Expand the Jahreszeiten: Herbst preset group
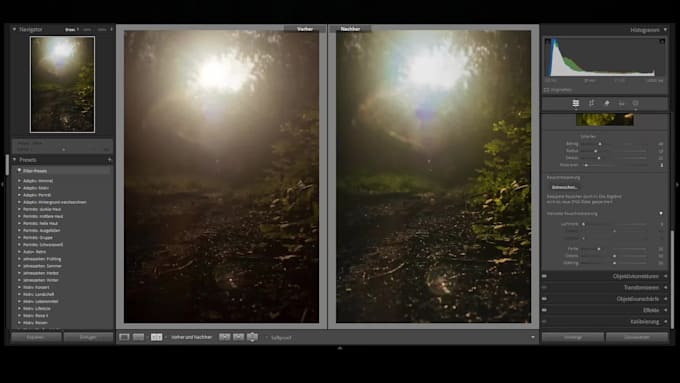 (19, 273)
